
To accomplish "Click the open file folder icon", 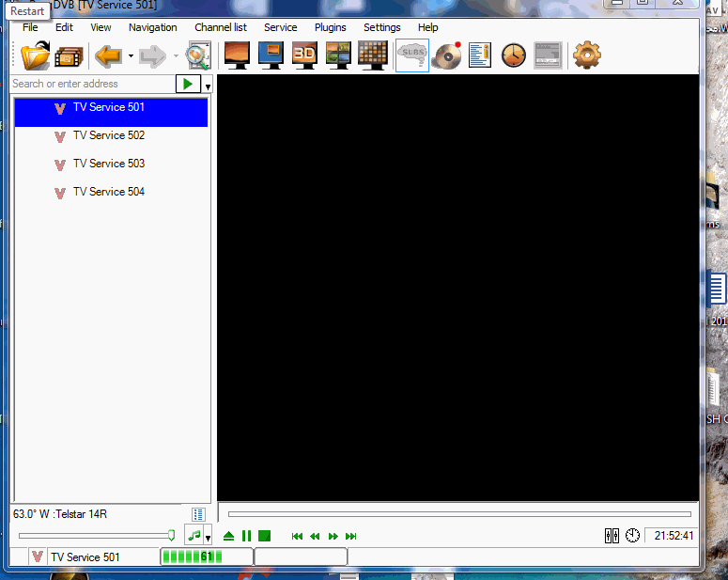I will (x=35, y=55).
